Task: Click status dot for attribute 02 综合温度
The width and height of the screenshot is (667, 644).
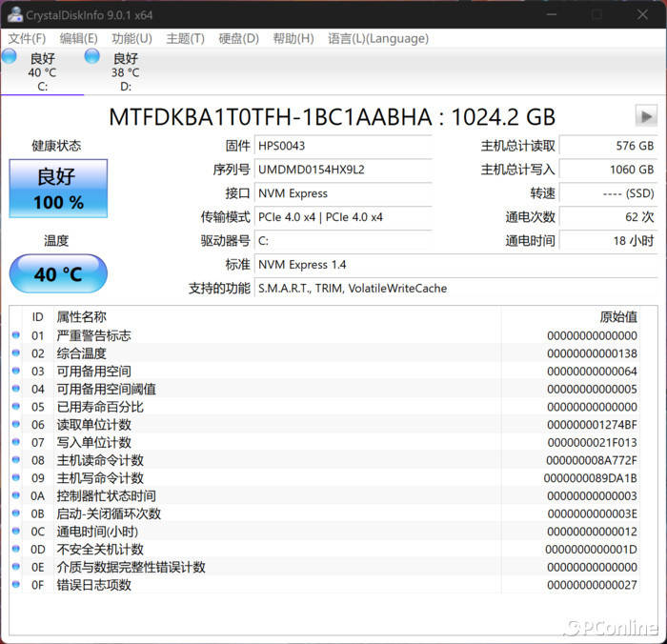Action: point(16,353)
